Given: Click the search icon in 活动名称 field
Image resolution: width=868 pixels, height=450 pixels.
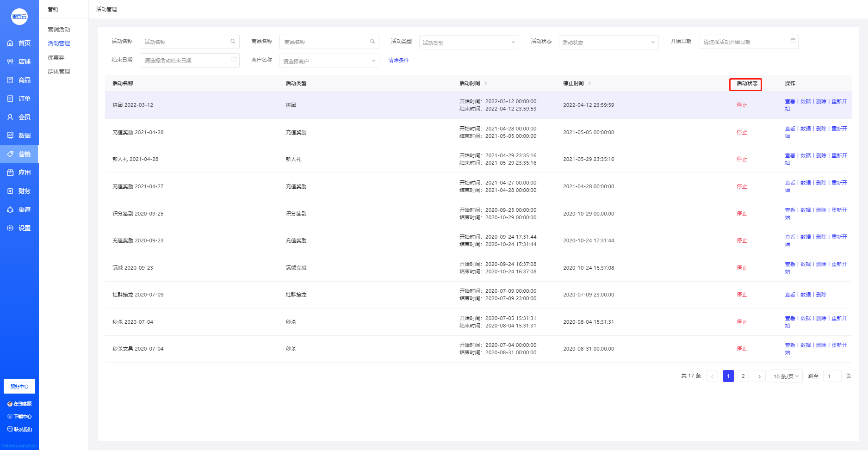Looking at the screenshot, I should click(233, 42).
